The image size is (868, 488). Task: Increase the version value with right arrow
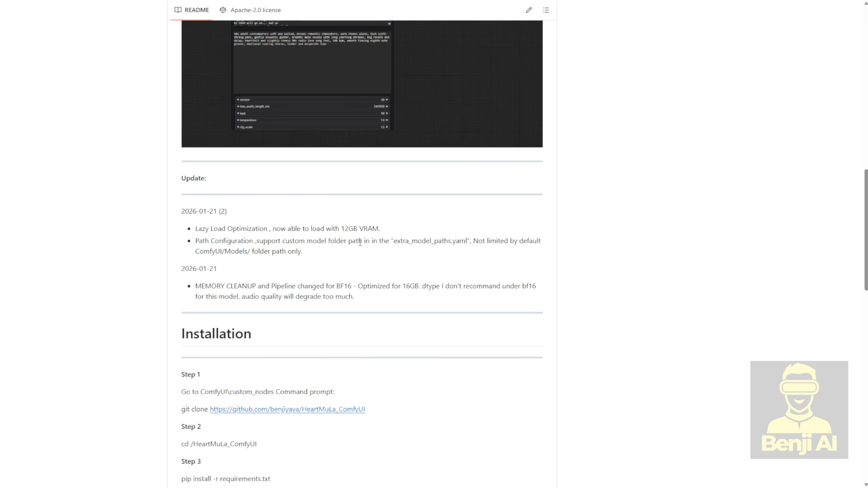(x=387, y=100)
